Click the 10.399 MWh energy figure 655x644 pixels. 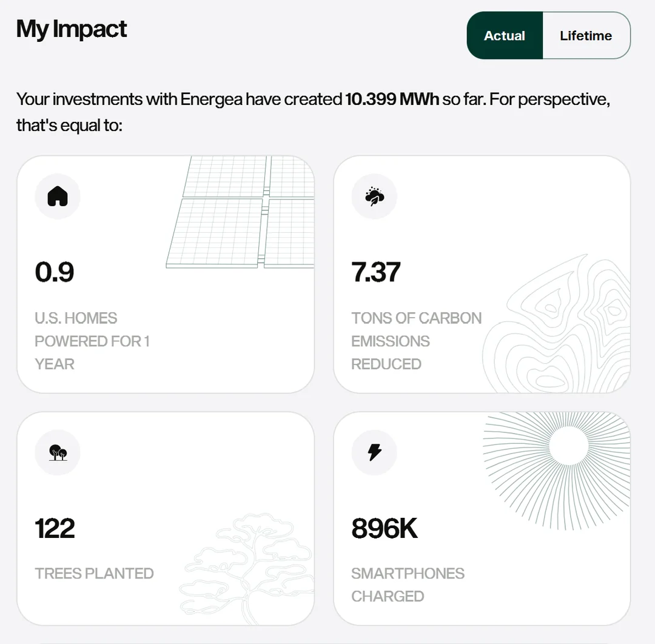point(392,99)
